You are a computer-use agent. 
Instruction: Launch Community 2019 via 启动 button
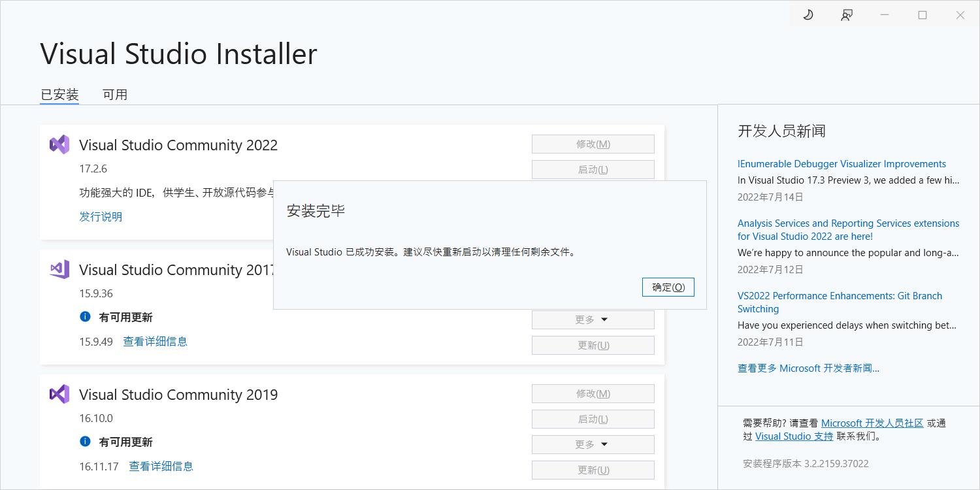point(593,419)
